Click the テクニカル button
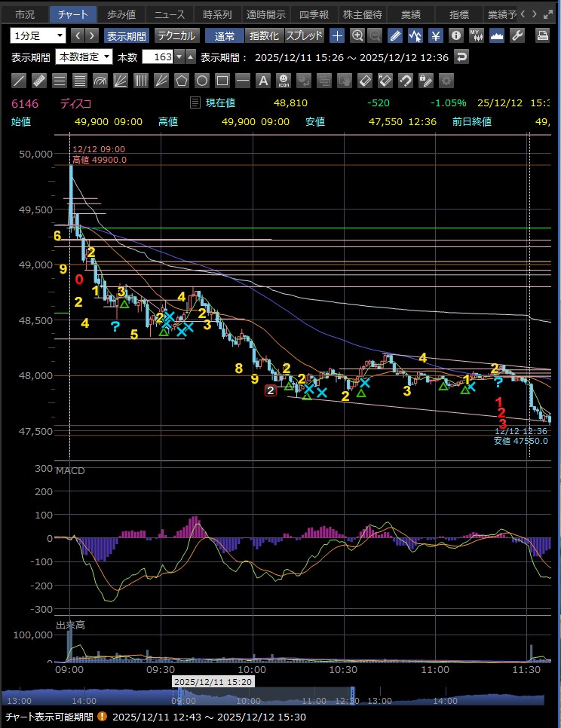 coord(176,35)
